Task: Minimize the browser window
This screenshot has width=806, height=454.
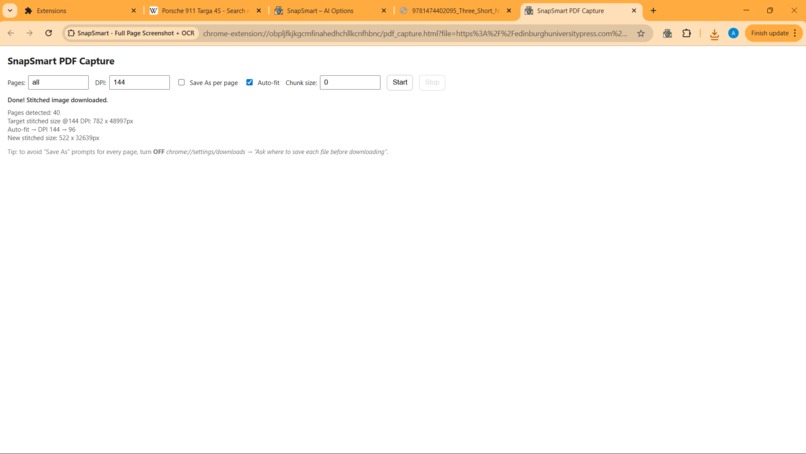Action: tap(746, 10)
